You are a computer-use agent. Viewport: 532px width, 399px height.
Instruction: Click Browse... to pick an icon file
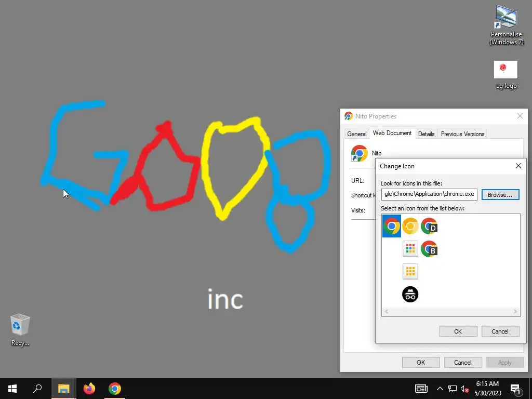click(500, 195)
